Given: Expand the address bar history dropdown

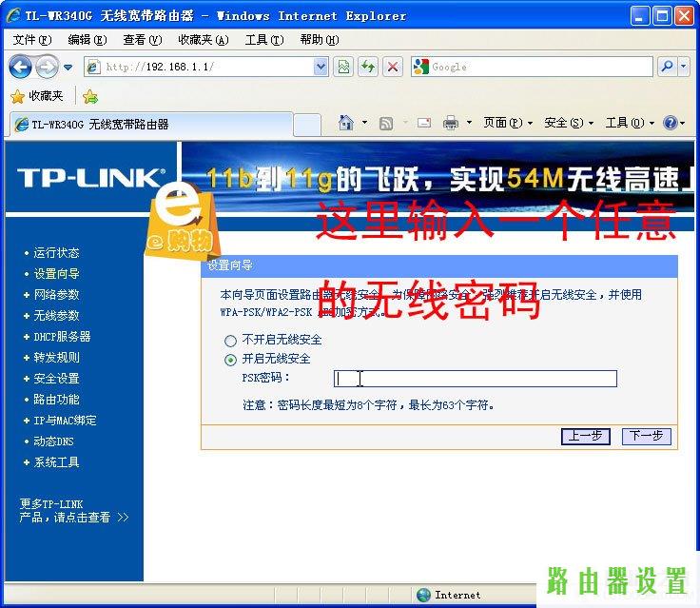Looking at the screenshot, I should 321,67.
